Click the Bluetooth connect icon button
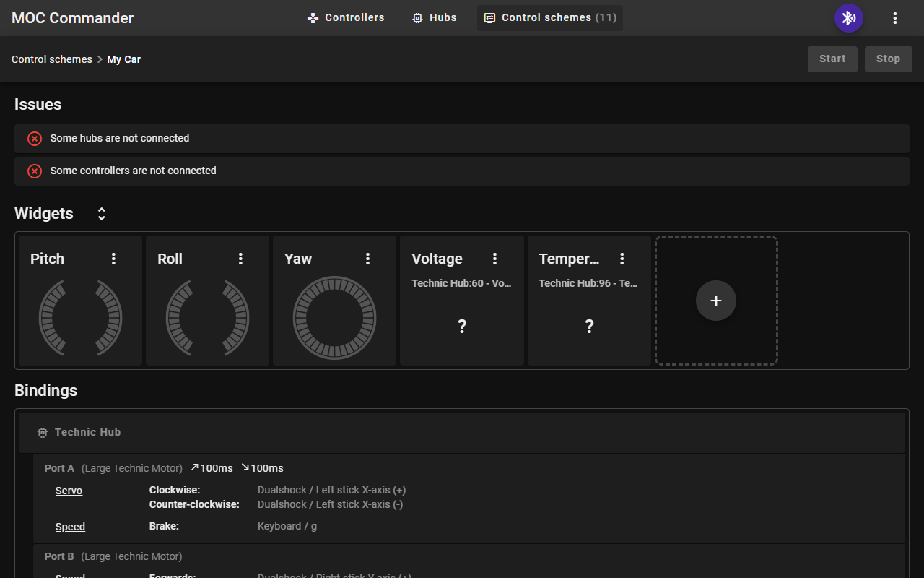The image size is (924, 578). click(849, 18)
